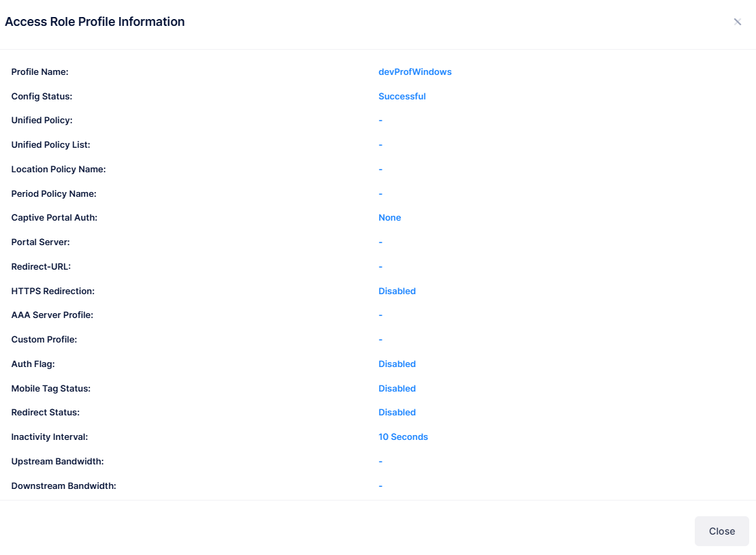
Task: Click the dash for Upstream Bandwidth
Action: click(380, 461)
